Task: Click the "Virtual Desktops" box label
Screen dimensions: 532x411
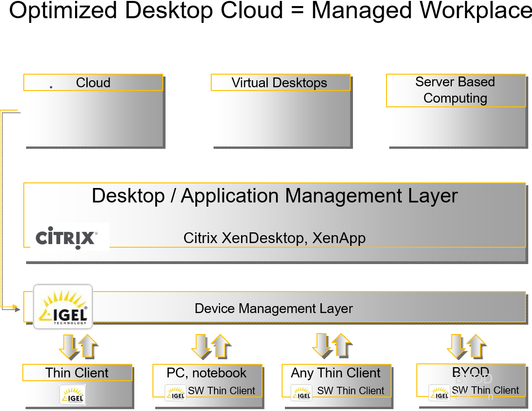Action: click(x=279, y=83)
